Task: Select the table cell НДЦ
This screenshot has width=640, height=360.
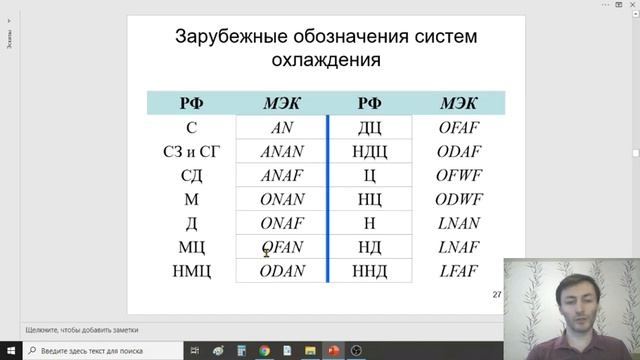Action: coord(370,151)
